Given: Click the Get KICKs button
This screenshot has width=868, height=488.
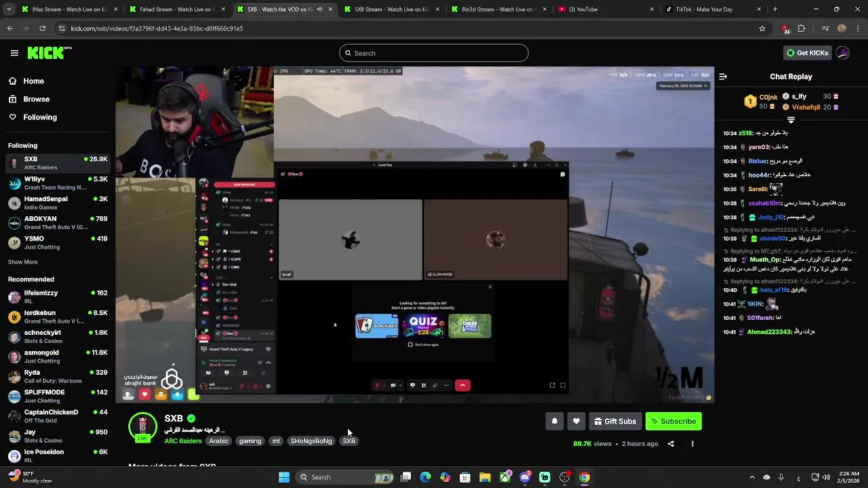Looking at the screenshot, I should click(806, 53).
